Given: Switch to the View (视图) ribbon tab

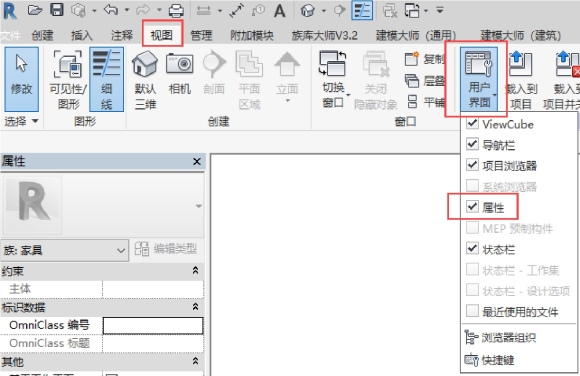Looking at the screenshot, I should (162, 35).
